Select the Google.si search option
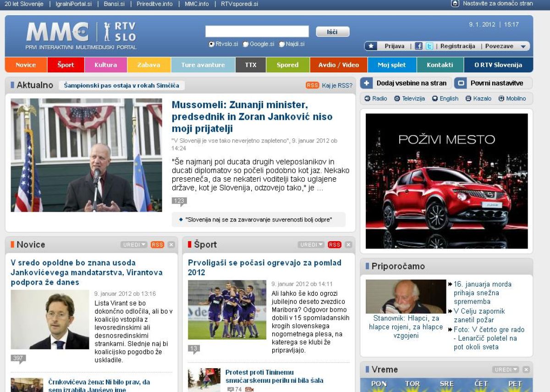The height and width of the screenshot is (392, 550). click(246, 44)
